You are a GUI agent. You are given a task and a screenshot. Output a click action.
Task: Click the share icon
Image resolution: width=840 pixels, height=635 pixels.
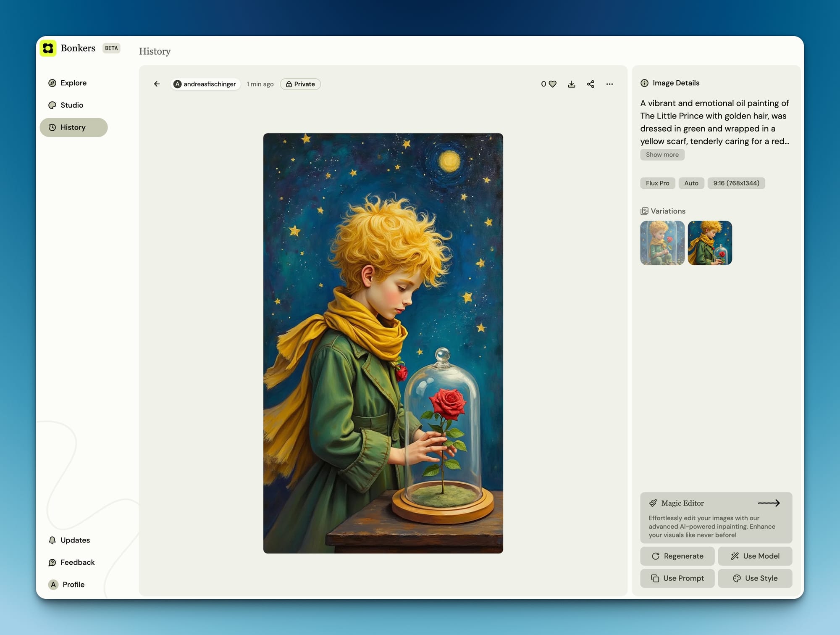tap(591, 84)
